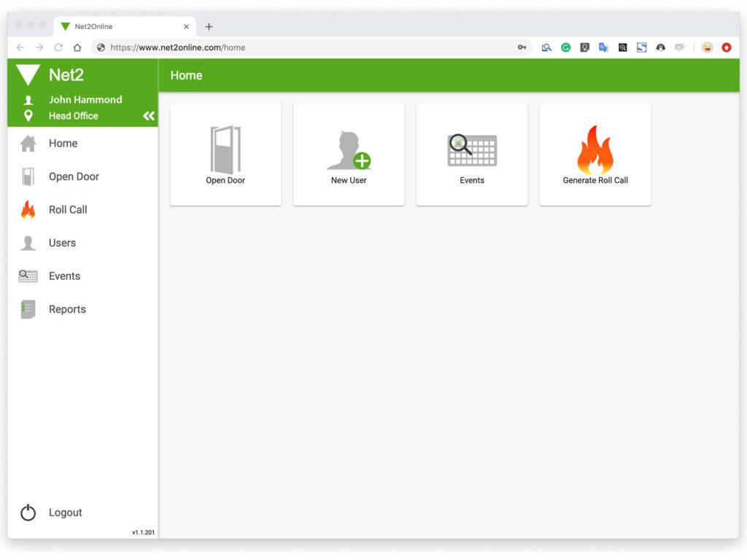Screen dimensions: 747x560
Task: Click the URL address bar
Action: click(311, 47)
